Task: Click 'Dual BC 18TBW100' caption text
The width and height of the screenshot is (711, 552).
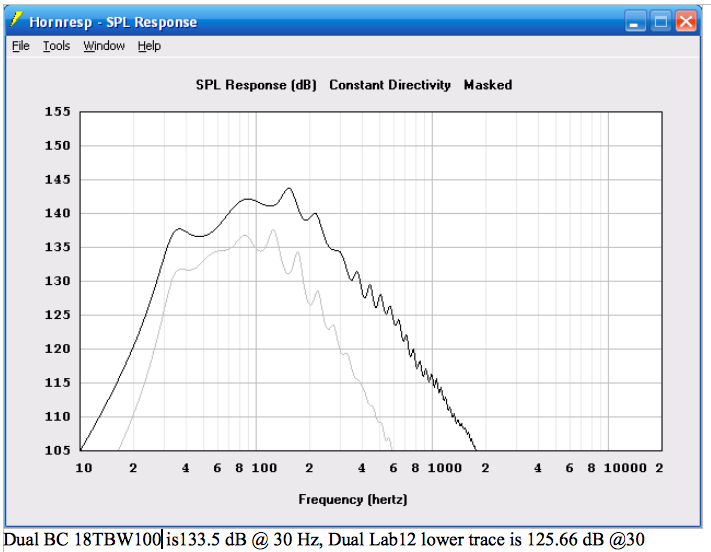Action: [x=82, y=540]
